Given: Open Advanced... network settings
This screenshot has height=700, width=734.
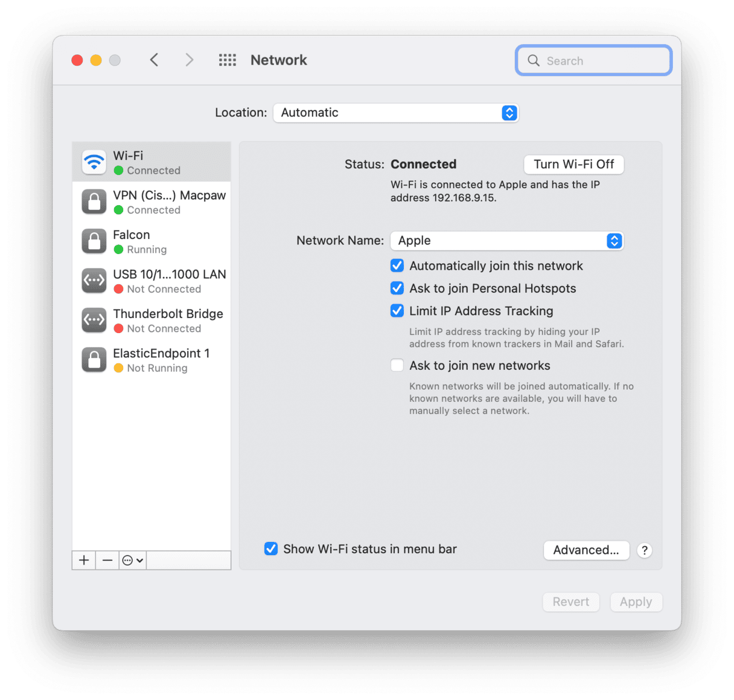Looking at the screenshot, I should pyautogui.click(x=586, y=550).
